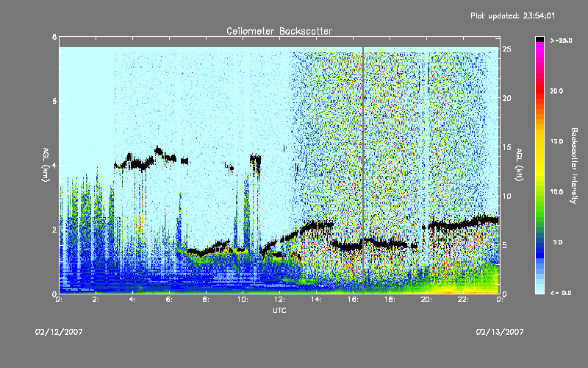Click the 20.0 colorbar label
The height and width of the screenshot is (368, 588).
tap(557, 91)
